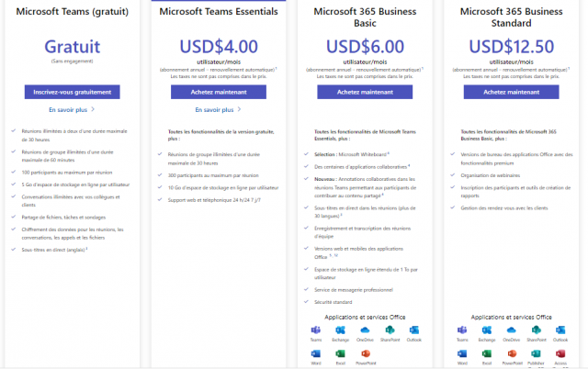Viewport: 588px width, 369px height.
Task: Click Achetez maintenant for Teams Essentials
Action: click(219, 92)
